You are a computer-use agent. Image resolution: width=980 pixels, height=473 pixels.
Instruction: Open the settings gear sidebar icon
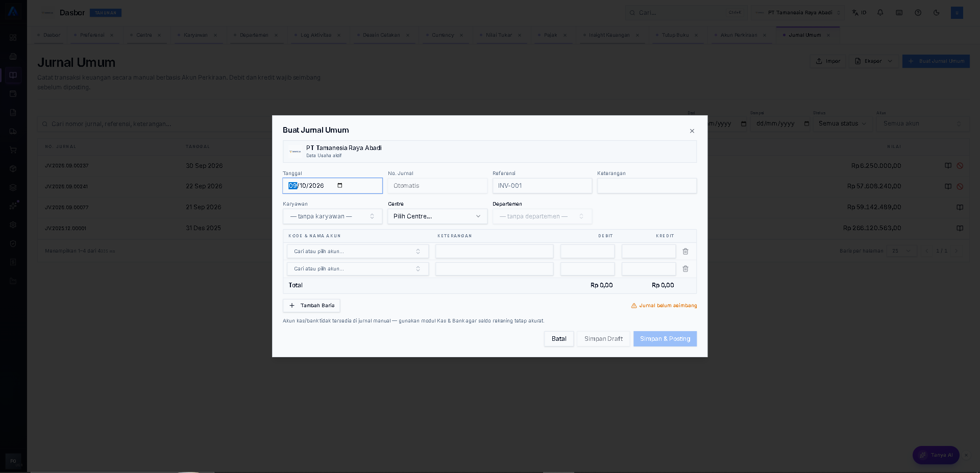[13, 225]
